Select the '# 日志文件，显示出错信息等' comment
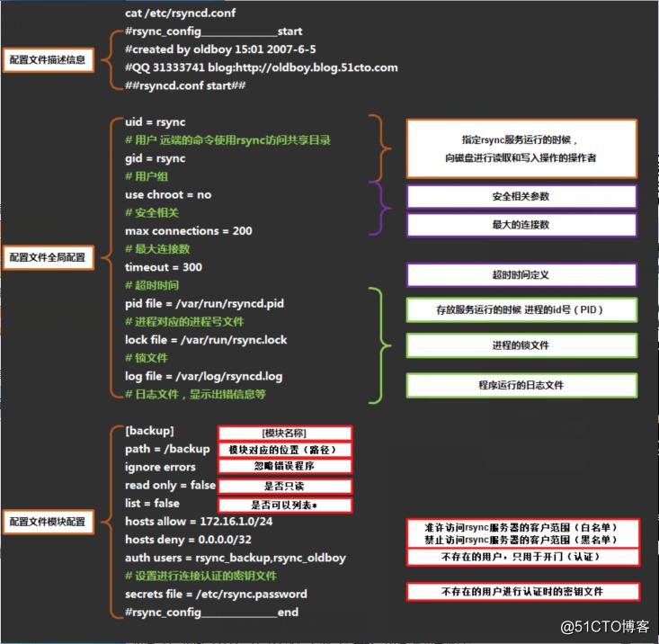The height and width of the screenshot is (644, 659). [195, 394]
